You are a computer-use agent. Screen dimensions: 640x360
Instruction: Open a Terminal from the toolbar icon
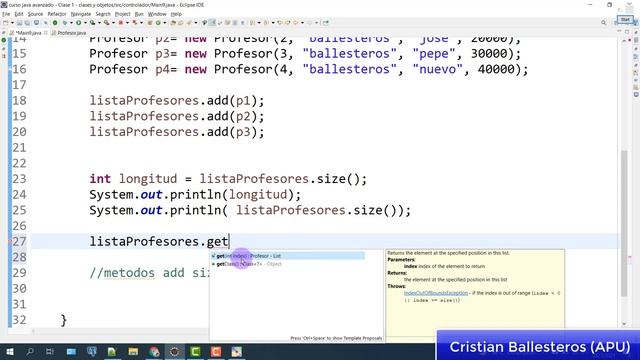pyautogui.click(x=36, y=23)
